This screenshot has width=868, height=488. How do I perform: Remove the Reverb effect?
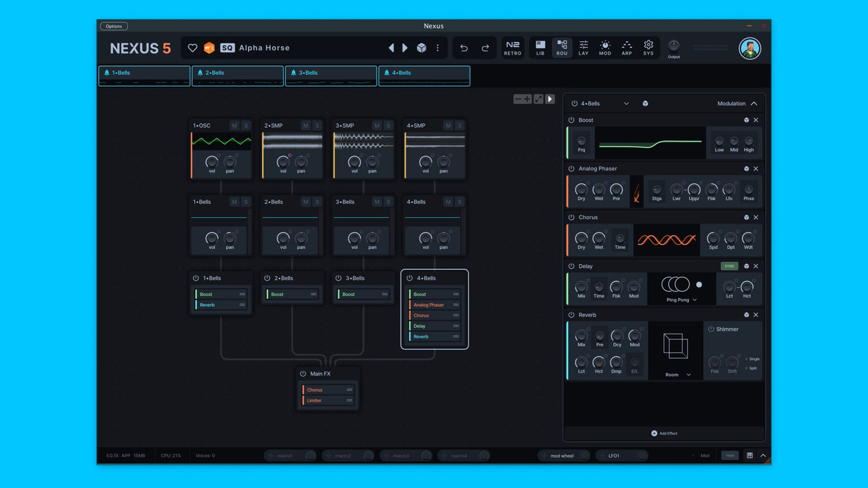click(756, 315)
